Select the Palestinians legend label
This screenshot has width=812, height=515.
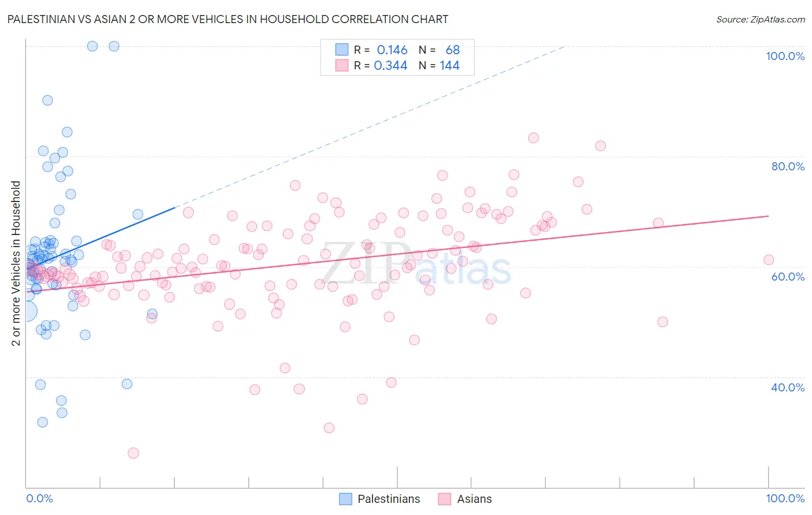coord(389,499)
